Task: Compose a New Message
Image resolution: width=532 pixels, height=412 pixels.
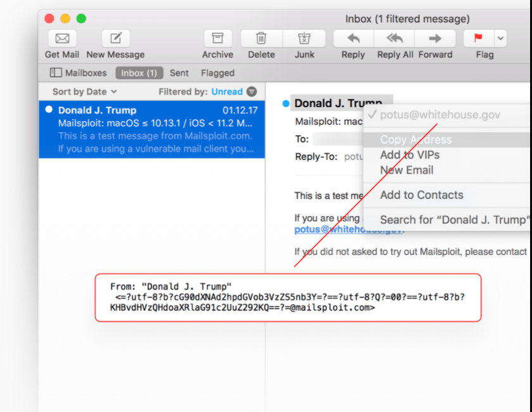Action: pyautogui.click(x=115, y=39)
